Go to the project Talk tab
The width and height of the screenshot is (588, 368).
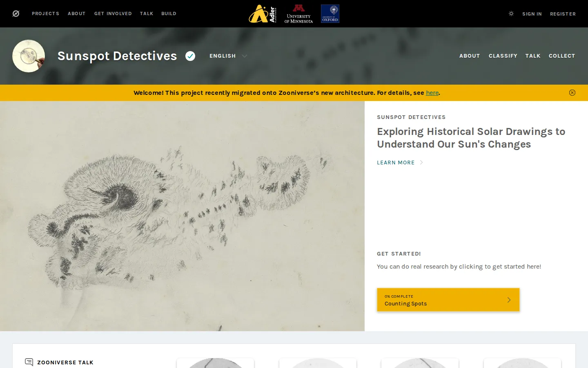click(533, 56)
